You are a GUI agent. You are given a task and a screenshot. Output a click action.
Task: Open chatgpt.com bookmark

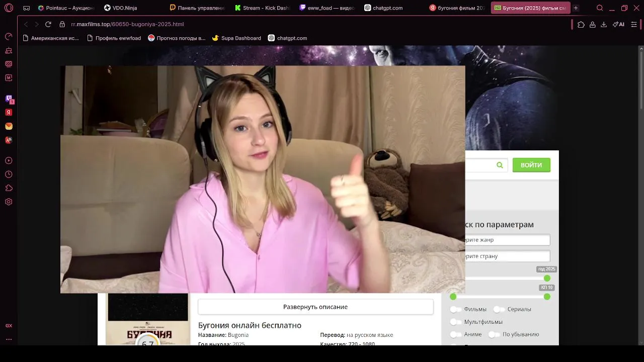coord(287,38)
